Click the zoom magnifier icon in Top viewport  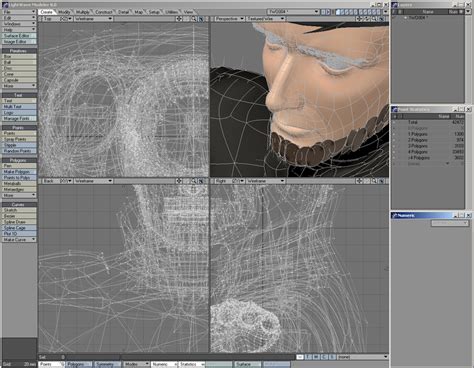(194, 19)
